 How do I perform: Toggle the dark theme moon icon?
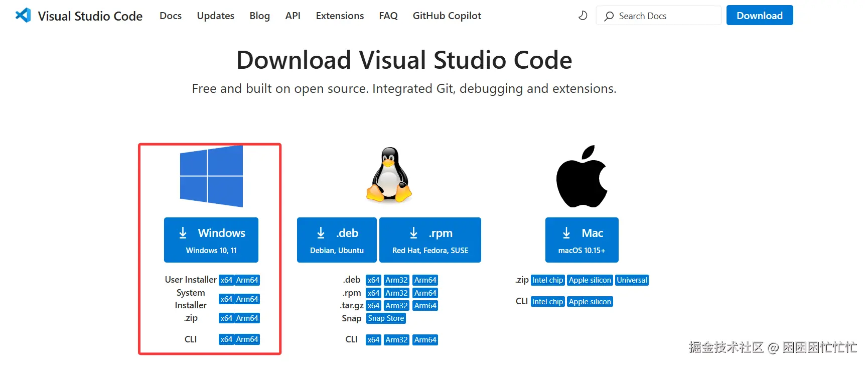583,16
